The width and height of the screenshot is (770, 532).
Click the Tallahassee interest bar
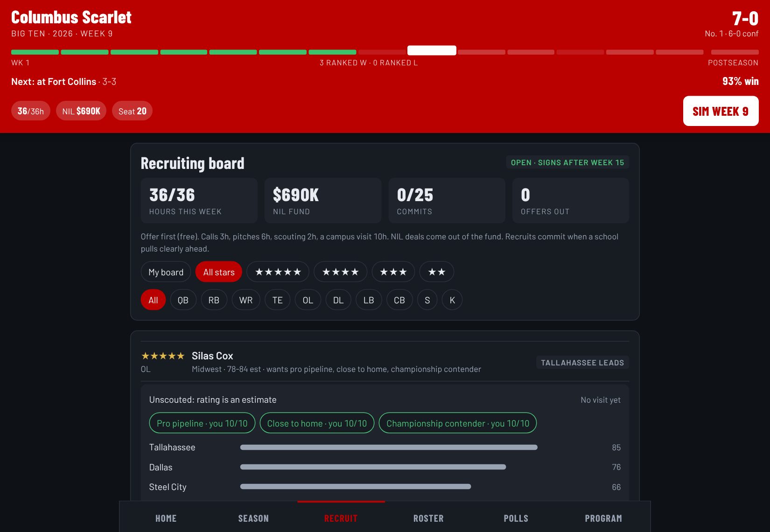click(389, 448)
